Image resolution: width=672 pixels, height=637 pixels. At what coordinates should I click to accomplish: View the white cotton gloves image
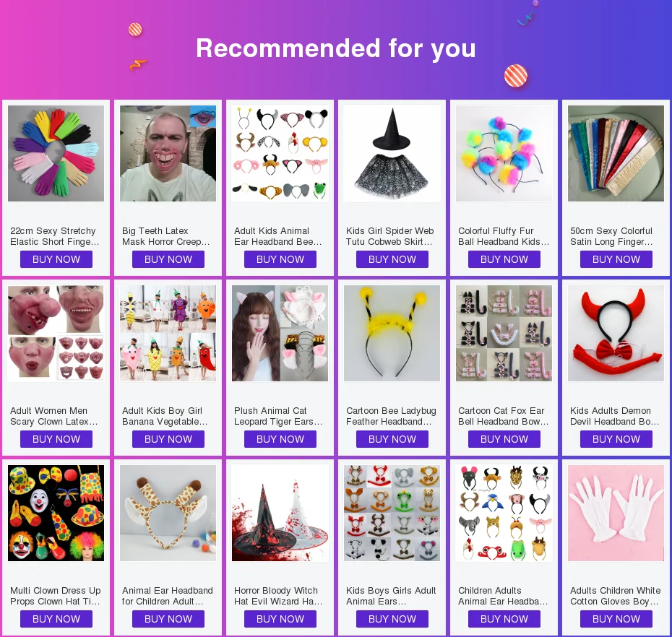616,513
